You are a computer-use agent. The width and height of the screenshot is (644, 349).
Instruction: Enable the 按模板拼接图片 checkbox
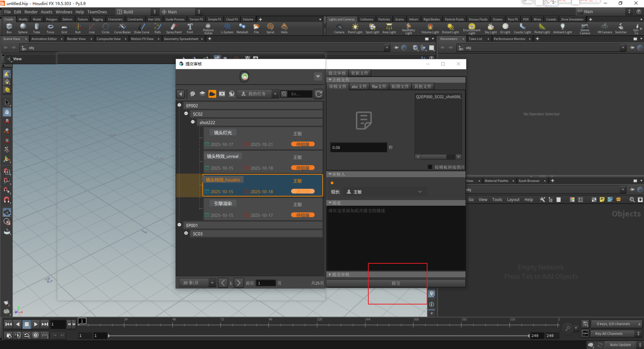click(430, 167)
